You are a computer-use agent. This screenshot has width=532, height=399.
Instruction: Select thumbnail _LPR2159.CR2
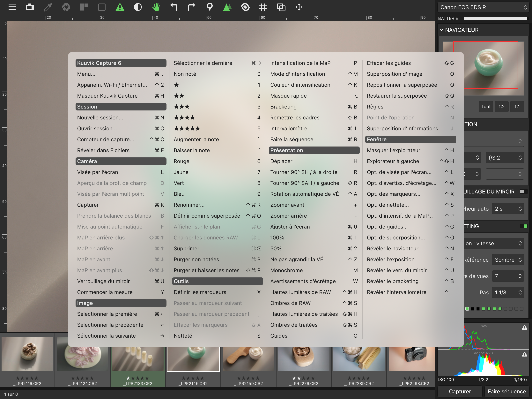coord(248,358)
